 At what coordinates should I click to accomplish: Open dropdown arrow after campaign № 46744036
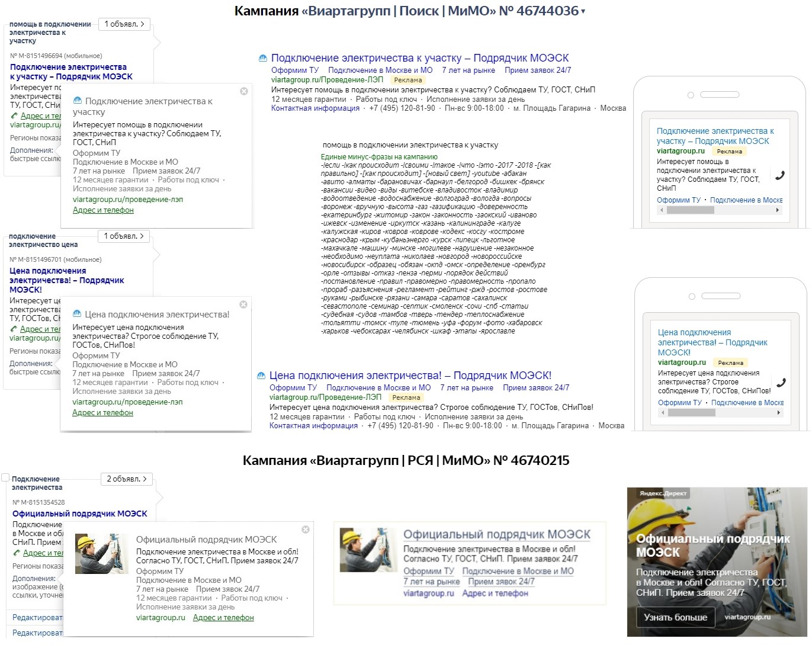[x=583, y=12]
